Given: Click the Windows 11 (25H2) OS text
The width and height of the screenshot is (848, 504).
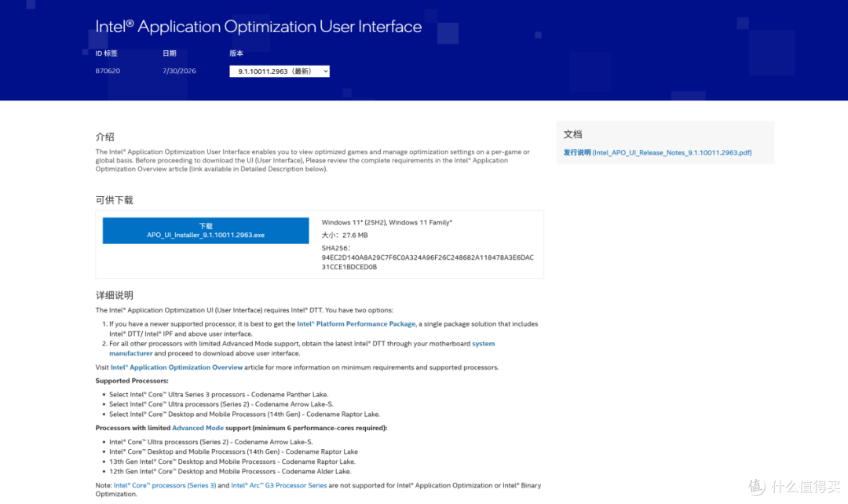Looking at the screenshot, I should [386, 222].
